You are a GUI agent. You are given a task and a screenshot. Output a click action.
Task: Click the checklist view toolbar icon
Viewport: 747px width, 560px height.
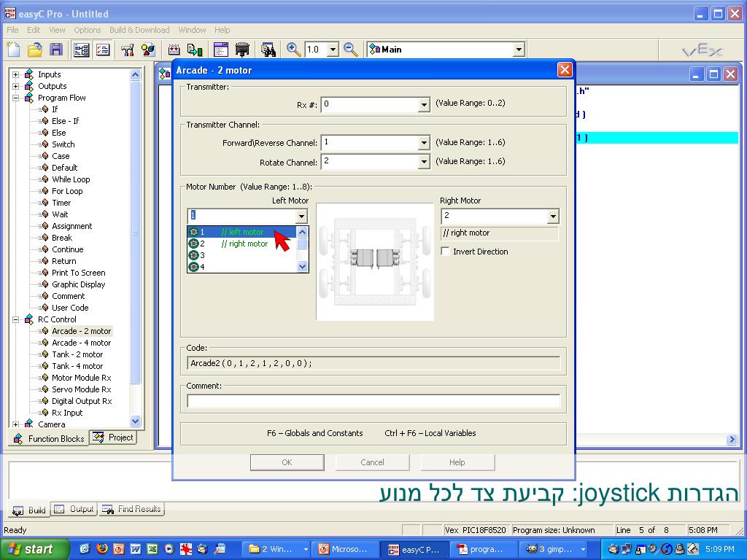(x=103, y=50)
